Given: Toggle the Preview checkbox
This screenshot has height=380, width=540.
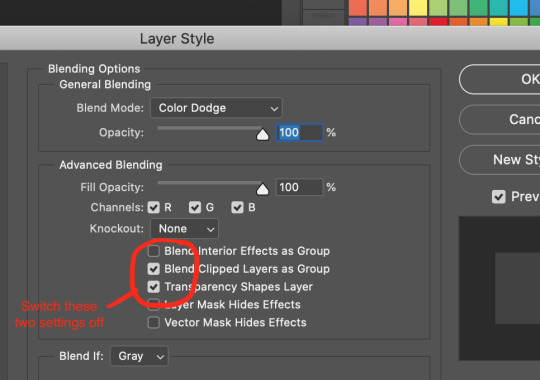Looking at the screenshot, I should point(498,197).
